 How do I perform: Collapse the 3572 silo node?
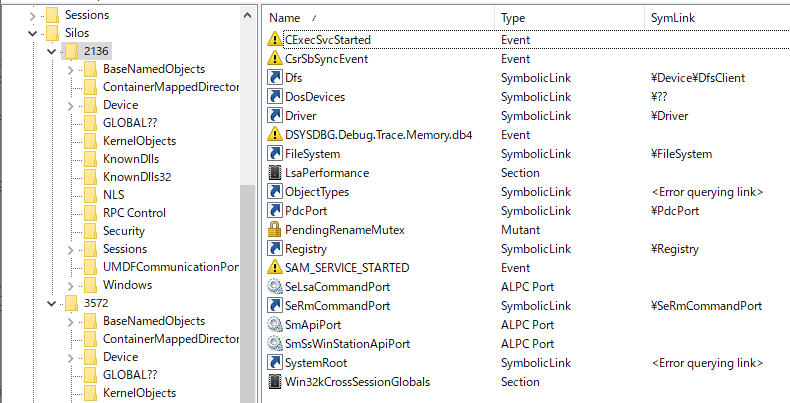coord(51,303)
